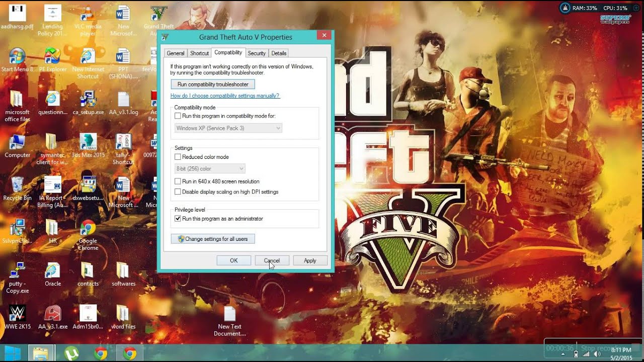
Task: Select the Compatibility tab
Action: [228, 52]
